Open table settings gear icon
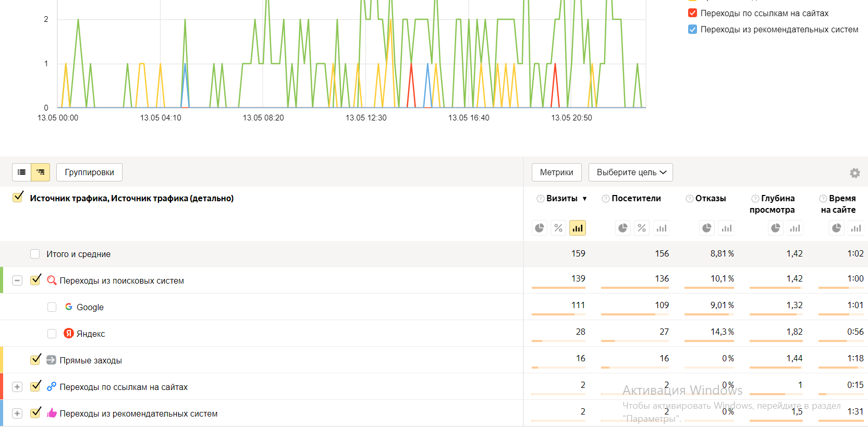Viewport: 868px width, 427px height. pos(855,173)
